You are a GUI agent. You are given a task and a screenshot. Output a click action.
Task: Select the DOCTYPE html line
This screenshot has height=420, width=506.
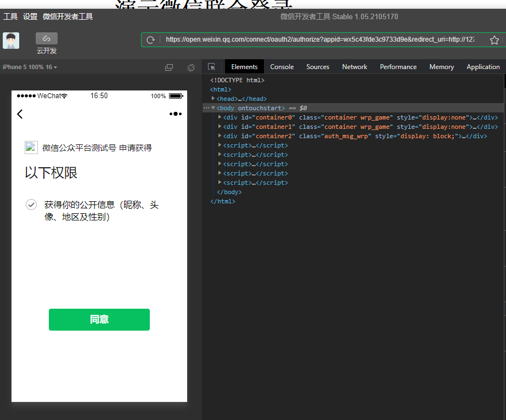click(x=237, y=80)
